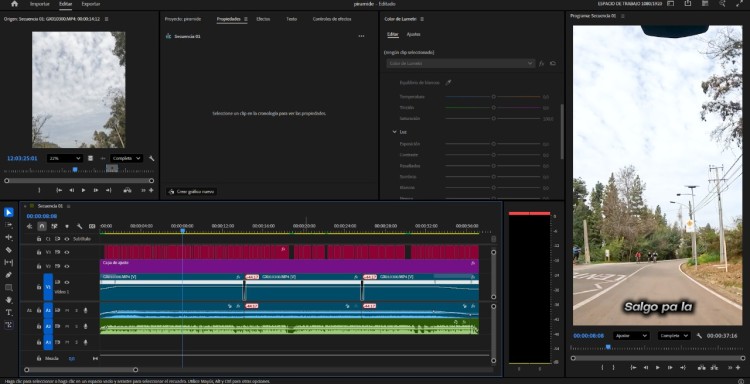This screenshot has height=384, width=750.
Task: Switch to the Importar tab
Action: tap(40, 4)
